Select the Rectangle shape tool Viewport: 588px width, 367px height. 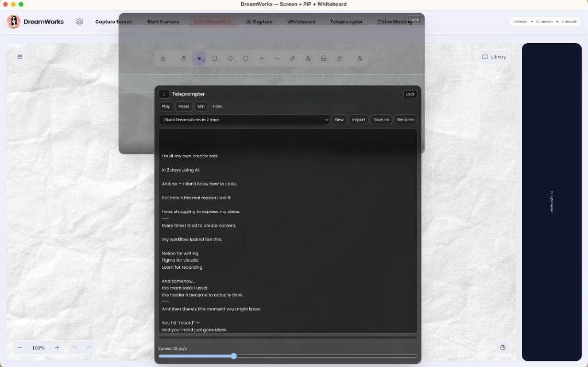[215, 59]
